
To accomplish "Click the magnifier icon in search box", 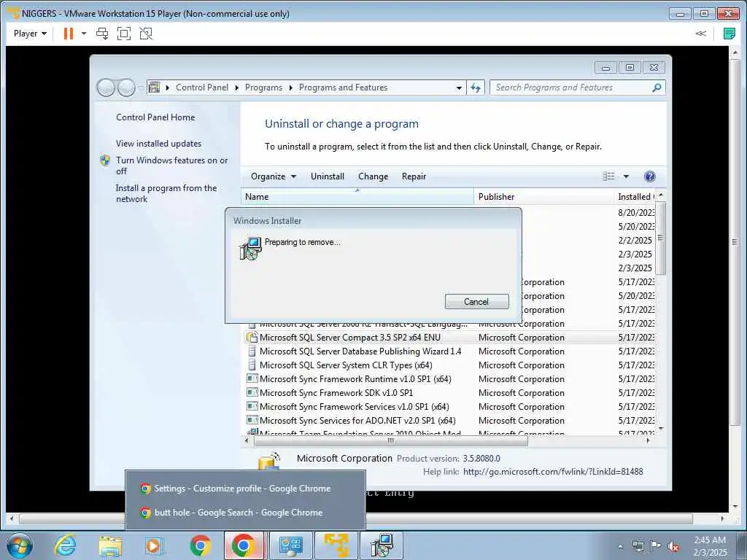I will pyautogui.click(x=657, y=87).
